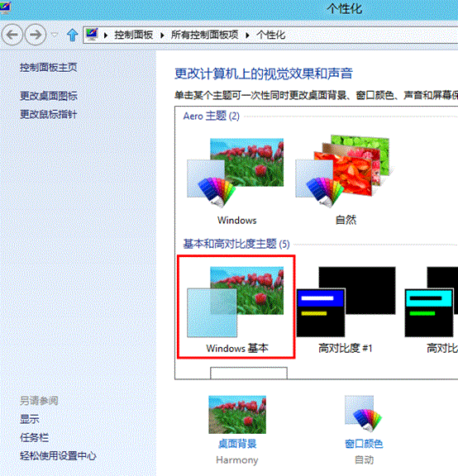
Task: Expand arrow after 控制面板 in breadcrumb
Action: [163, 36]
